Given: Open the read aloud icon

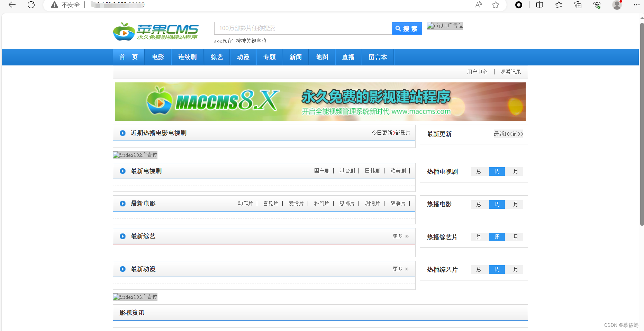Looking at the screenshot, I should pos(479,5).
